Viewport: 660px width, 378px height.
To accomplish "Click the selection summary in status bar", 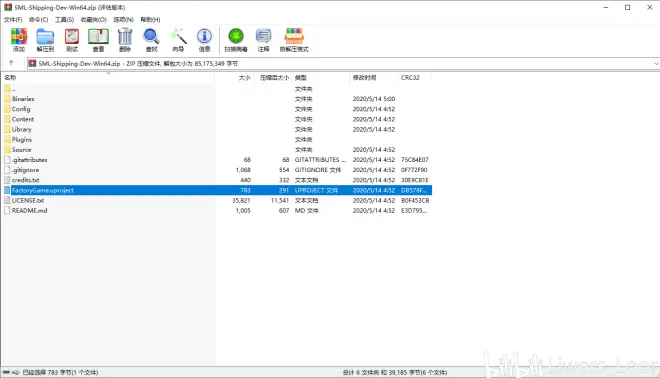I will point(60,373).
